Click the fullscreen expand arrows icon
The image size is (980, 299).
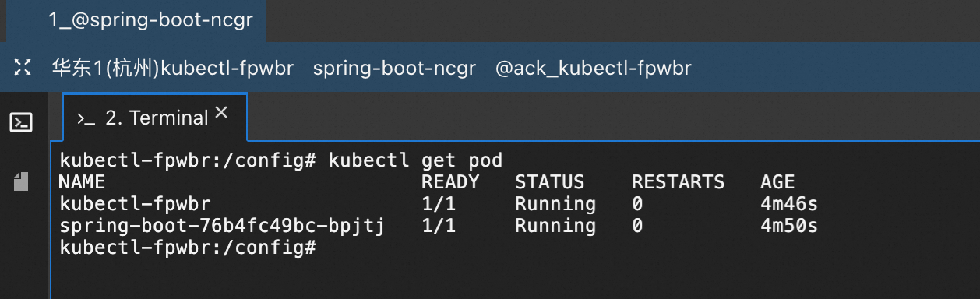pos(22,68)
